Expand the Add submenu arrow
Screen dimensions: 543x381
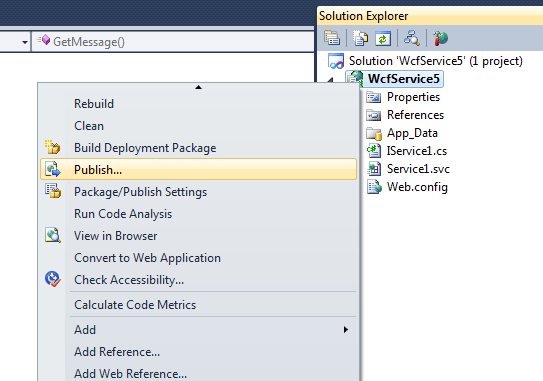pos(345,329)
